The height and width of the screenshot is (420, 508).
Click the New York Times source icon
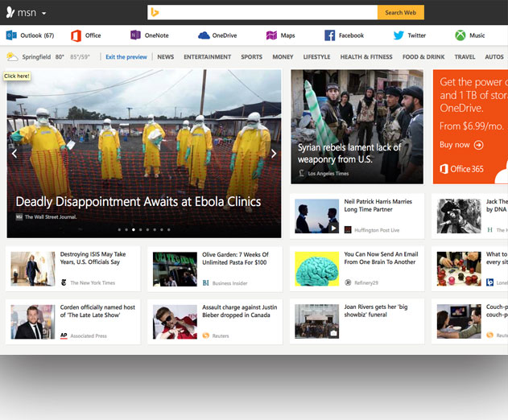[x=64, y=282]
